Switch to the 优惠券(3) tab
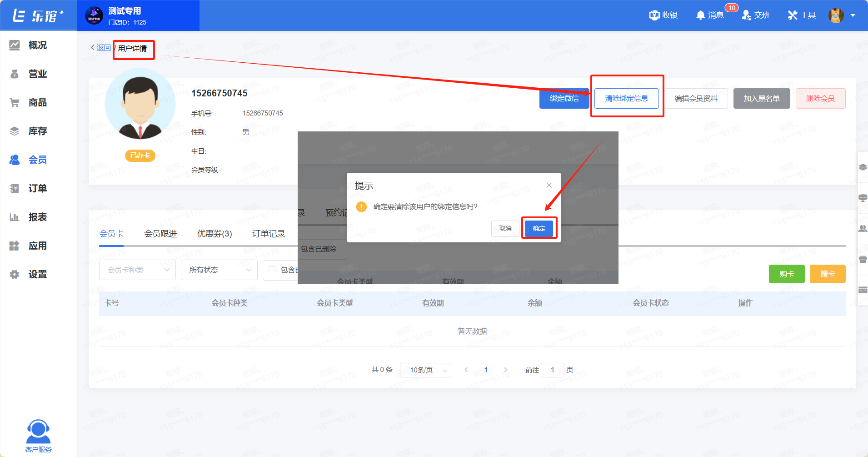 pyautogui.click(x=215, y=234)
